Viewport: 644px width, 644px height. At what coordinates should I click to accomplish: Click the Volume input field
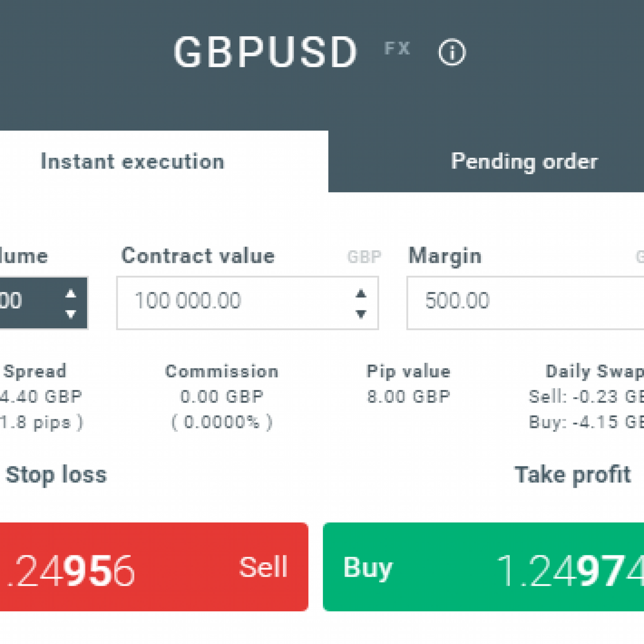pyautogui.click(x=27, y=303)
